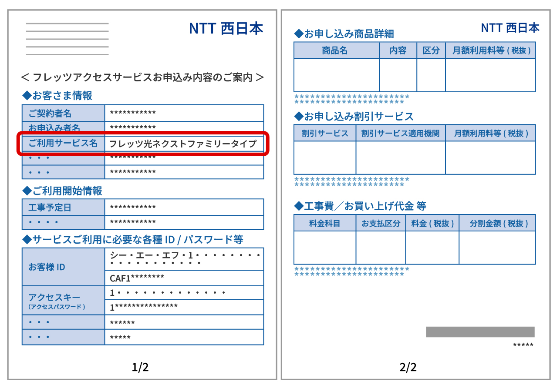Viewport: 560px width, 392px height.
Task: Click the 内容 column header
Action: (398, 50)
